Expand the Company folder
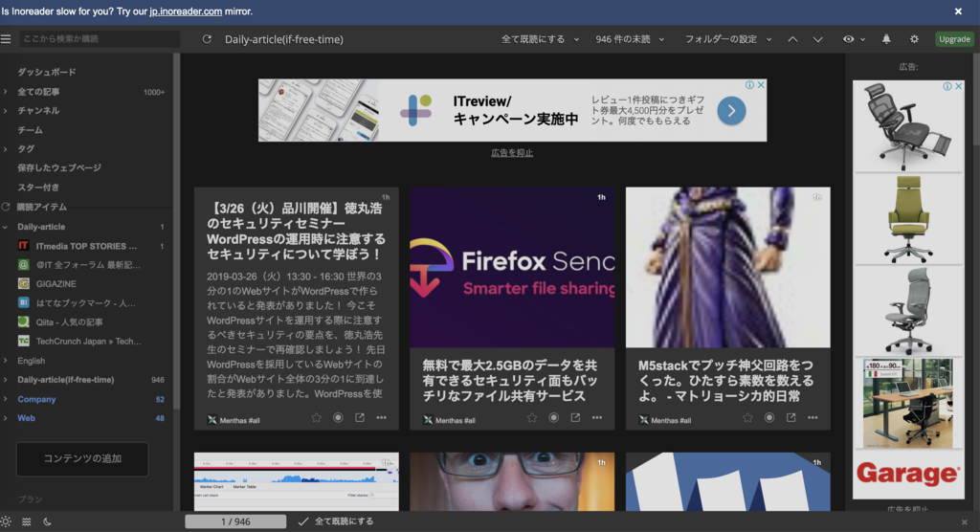Screen dimensions: 980x532 (5, 399)
